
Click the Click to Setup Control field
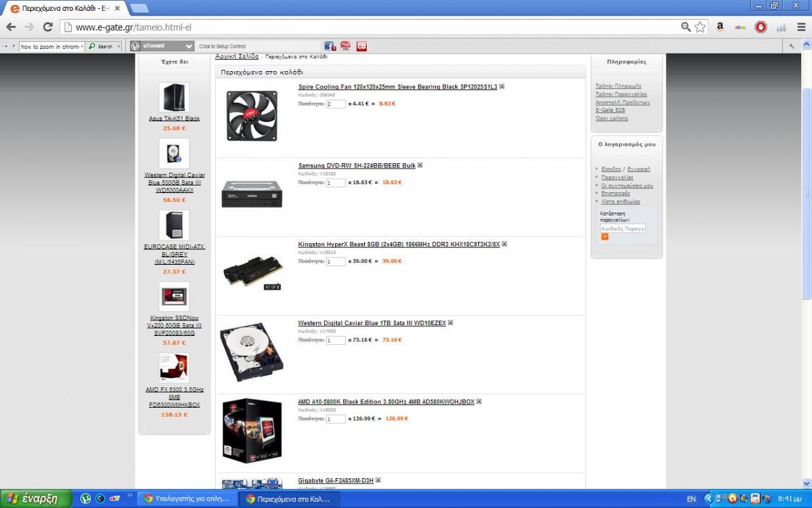coord(259,46)
